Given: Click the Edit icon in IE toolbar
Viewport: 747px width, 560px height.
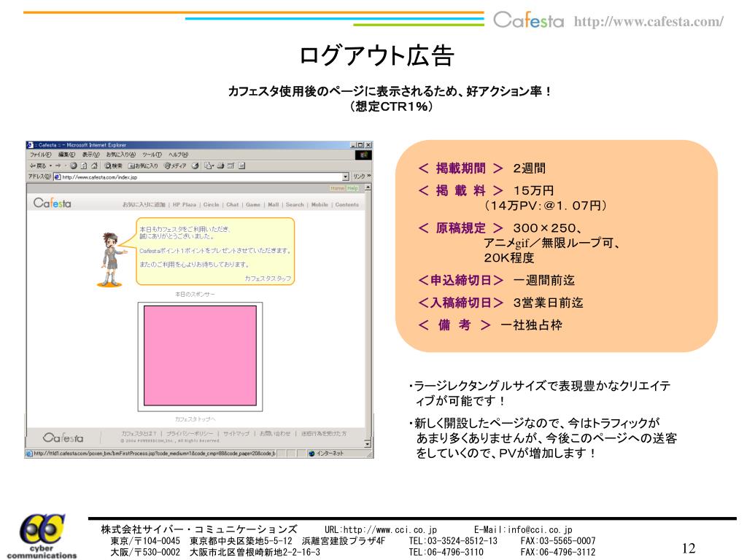Looking at the screenshot, I should click(x=231, y=166).
